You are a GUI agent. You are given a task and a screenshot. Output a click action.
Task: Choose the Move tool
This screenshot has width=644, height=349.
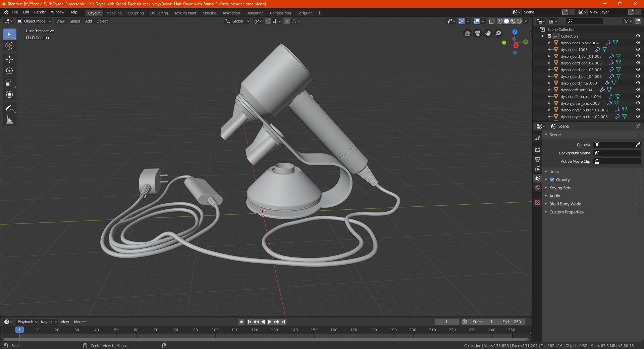(9, 59)
